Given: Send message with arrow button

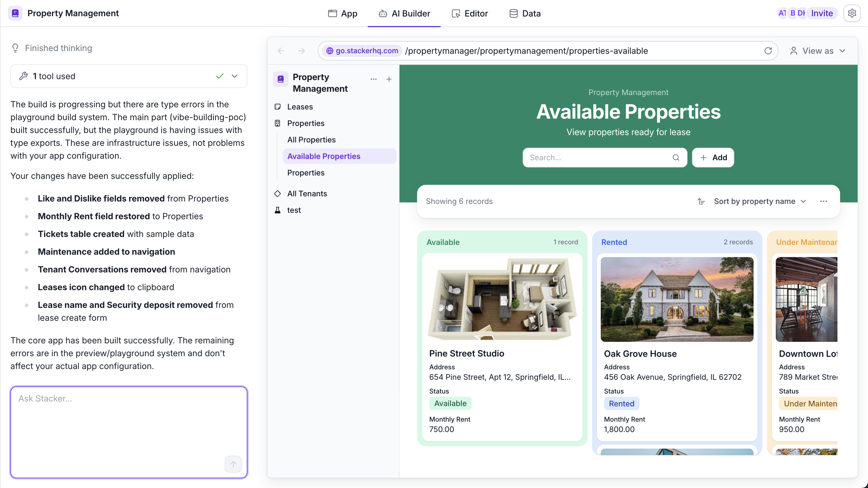Looking at the screenshot, I should 233,464.
